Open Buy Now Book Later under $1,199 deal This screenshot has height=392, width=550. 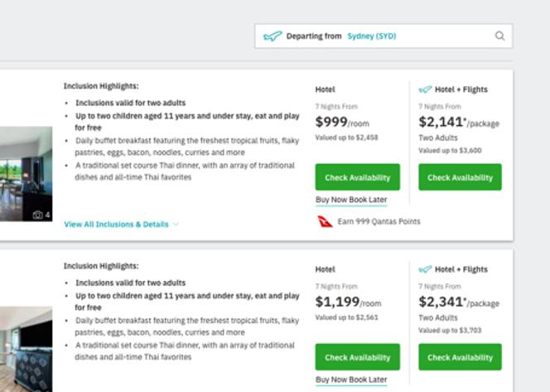(351, 380)
